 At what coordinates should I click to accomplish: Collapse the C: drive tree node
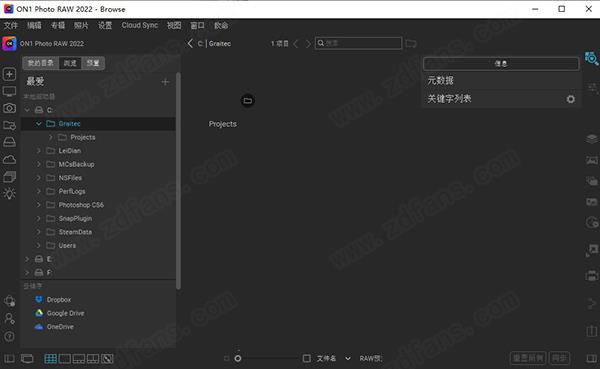click(27, 110)
